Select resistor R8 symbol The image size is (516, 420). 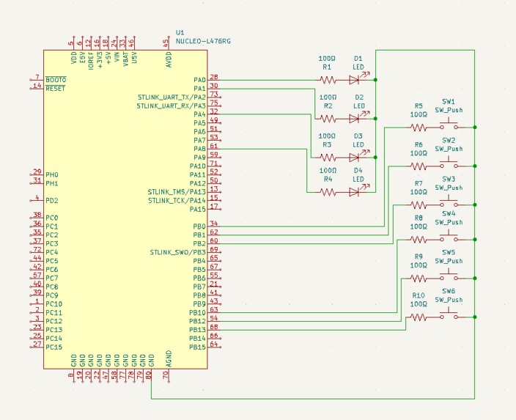[419, 239]
